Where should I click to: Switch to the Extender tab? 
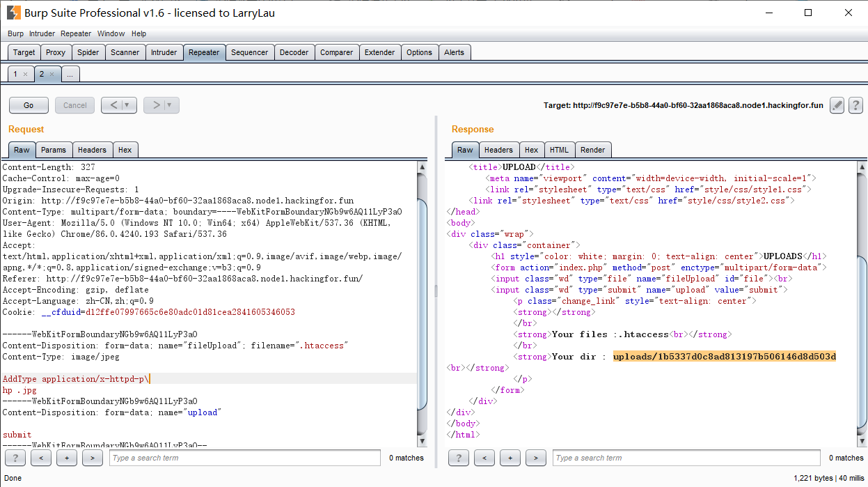pos(380,52)
